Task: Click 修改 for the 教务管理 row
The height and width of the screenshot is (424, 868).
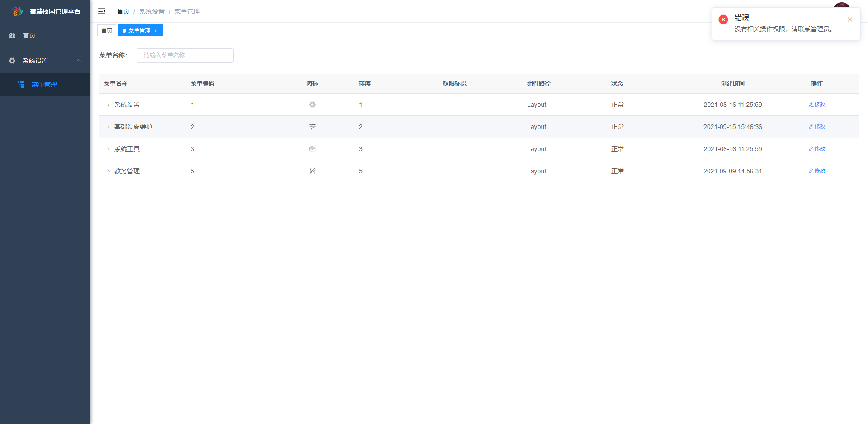Action: (817, 171)
